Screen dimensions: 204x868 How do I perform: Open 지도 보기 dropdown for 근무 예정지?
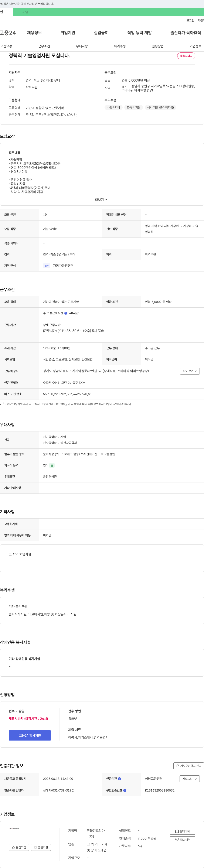point(190,371)
